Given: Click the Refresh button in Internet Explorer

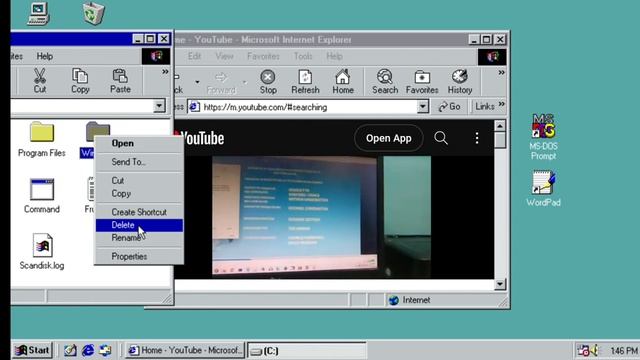Looking at the screenshot, I should 305,82.
